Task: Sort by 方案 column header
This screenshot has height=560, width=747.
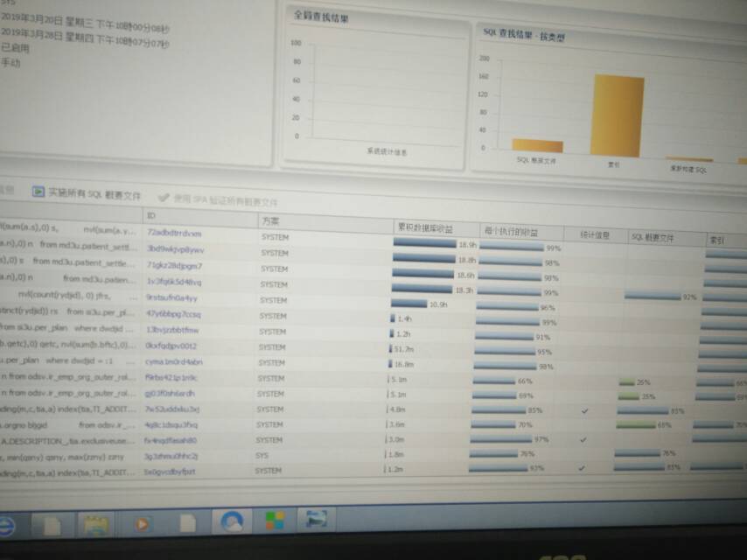Action: click(x=271, y=220)
